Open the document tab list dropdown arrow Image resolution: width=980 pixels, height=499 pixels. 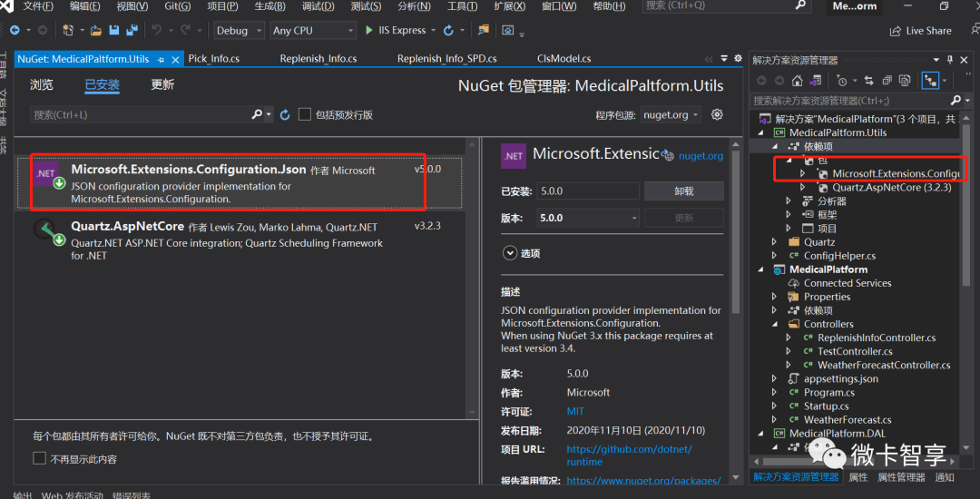(x=724, y=58)
